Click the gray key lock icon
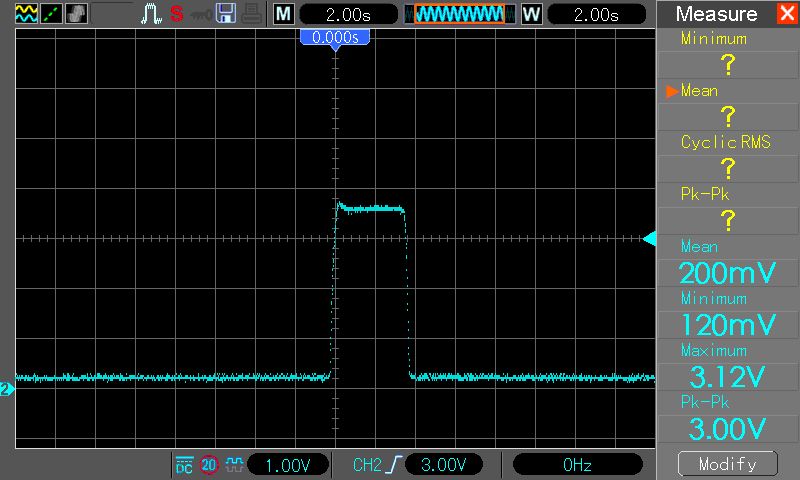Image resolution: width=800 pixels, height=480 pixels. click(x=201, y=14)
